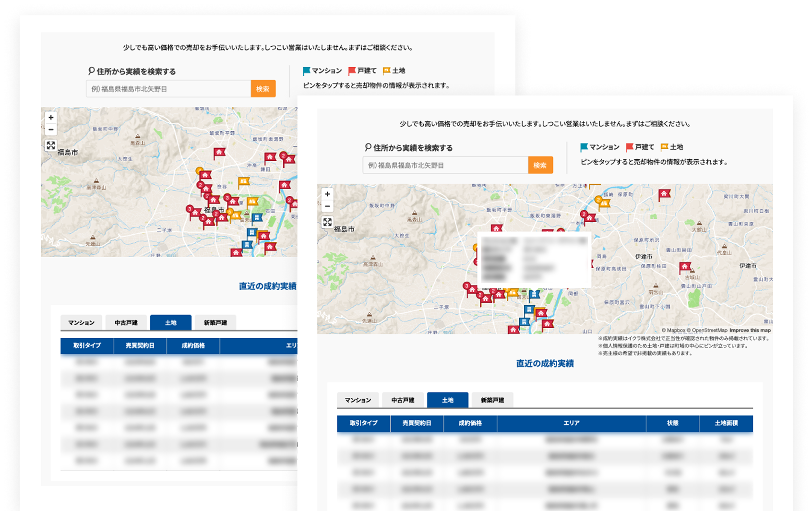Open 中古戸建 tab in right-hand panel
This screenshot has height=511, width=812.
403,400
